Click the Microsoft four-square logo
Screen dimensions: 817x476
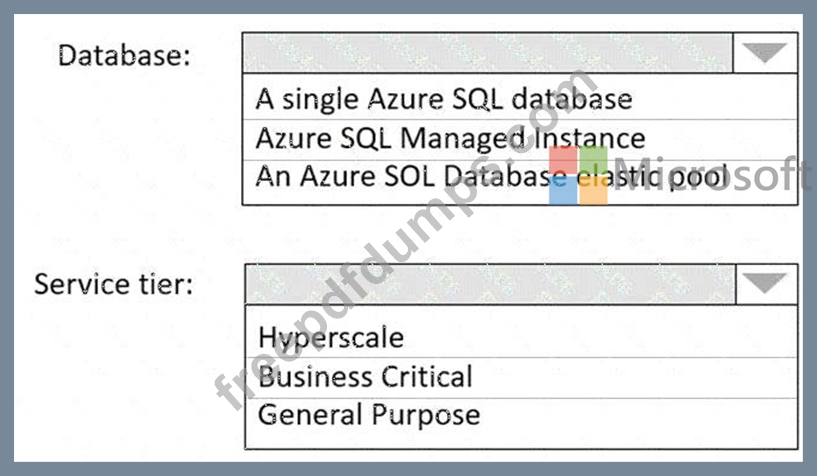[x=578, y=176]
